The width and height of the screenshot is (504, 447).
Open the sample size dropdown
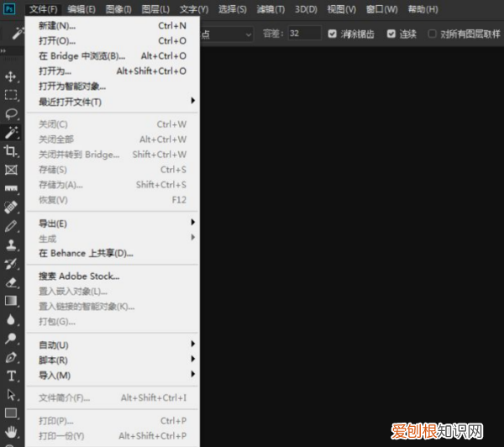click(x=227, y=34)
